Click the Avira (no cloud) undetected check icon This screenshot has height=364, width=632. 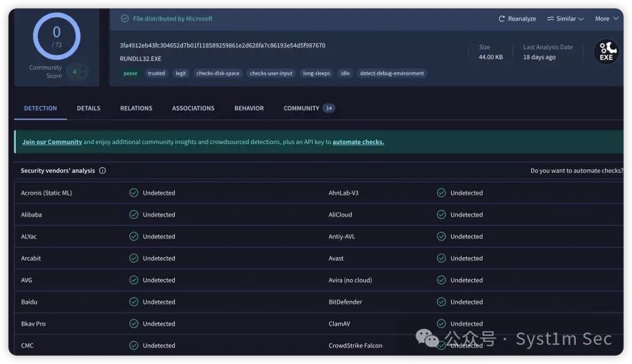(x=441, y=280)
